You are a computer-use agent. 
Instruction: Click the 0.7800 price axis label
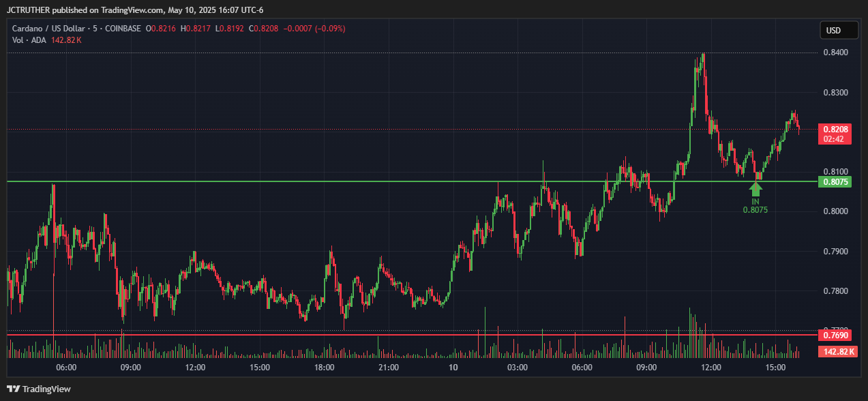[x=835, y=291]
